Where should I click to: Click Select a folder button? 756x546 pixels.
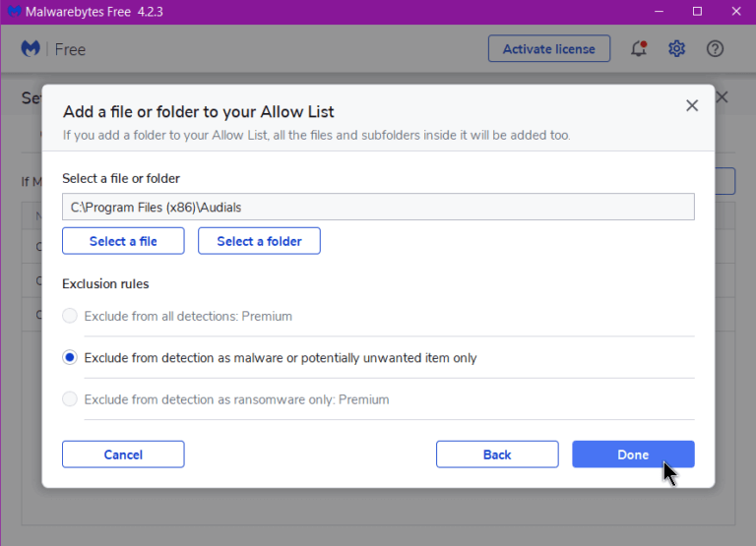[260, 241]
